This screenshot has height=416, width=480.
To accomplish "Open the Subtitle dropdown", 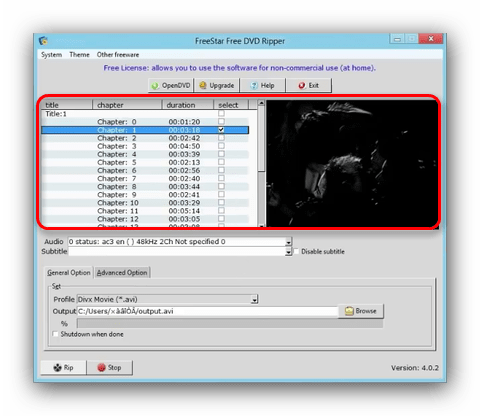I will [289, 252].
